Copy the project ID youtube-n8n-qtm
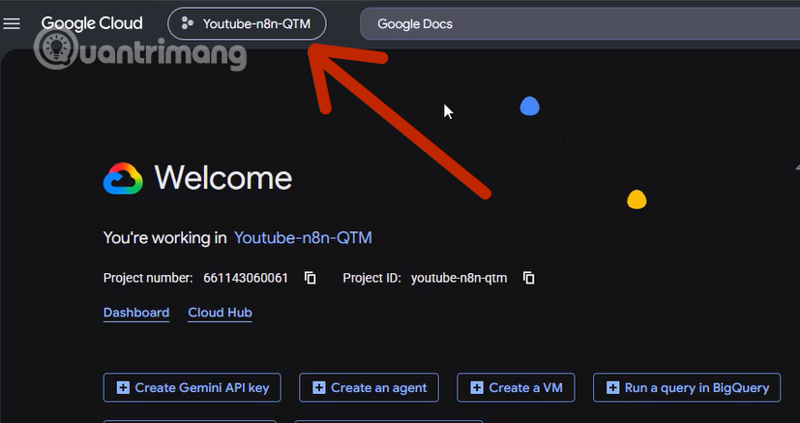The width and height of the screenshot is (800, 423). (x=529, y=278)
